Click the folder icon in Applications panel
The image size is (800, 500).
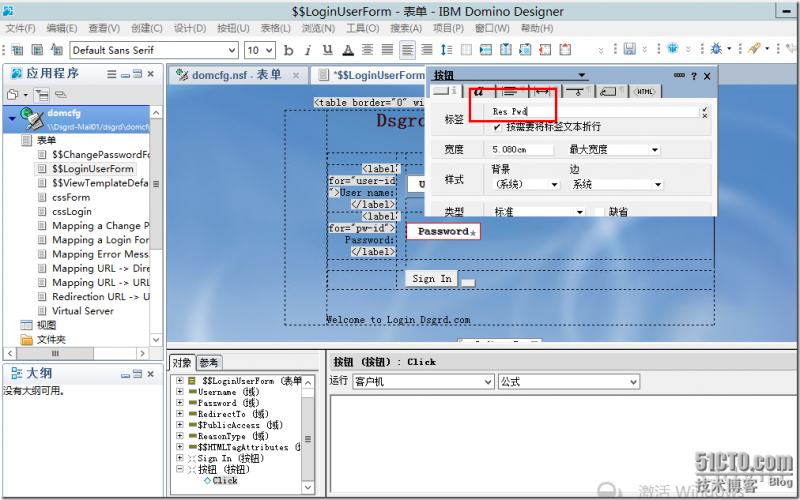[12, 94]
